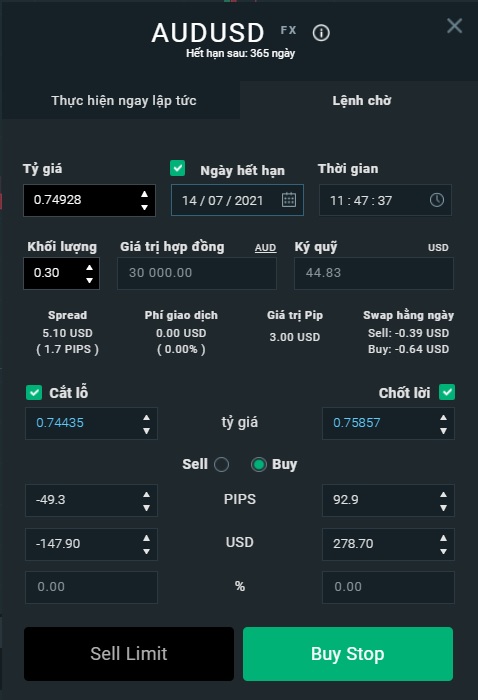Open the clock time picker icon
Viewport: 478px width, 700px height.
(436, 200)
